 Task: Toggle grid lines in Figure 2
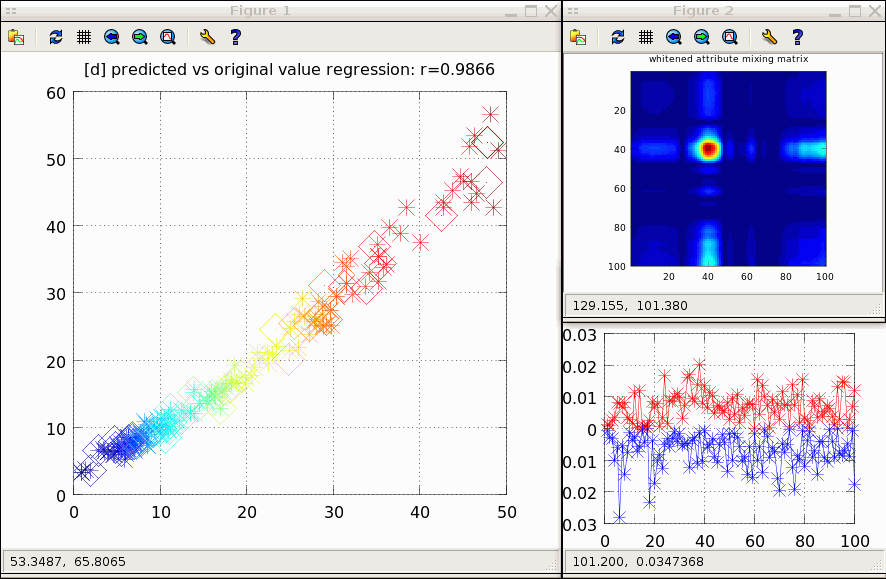(x=646, y=37)
